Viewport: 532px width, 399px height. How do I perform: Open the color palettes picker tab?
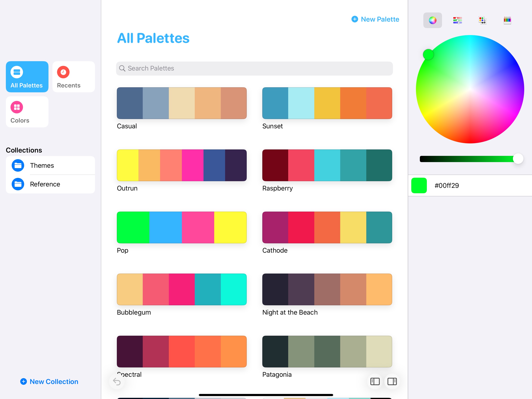click(482, 20)
